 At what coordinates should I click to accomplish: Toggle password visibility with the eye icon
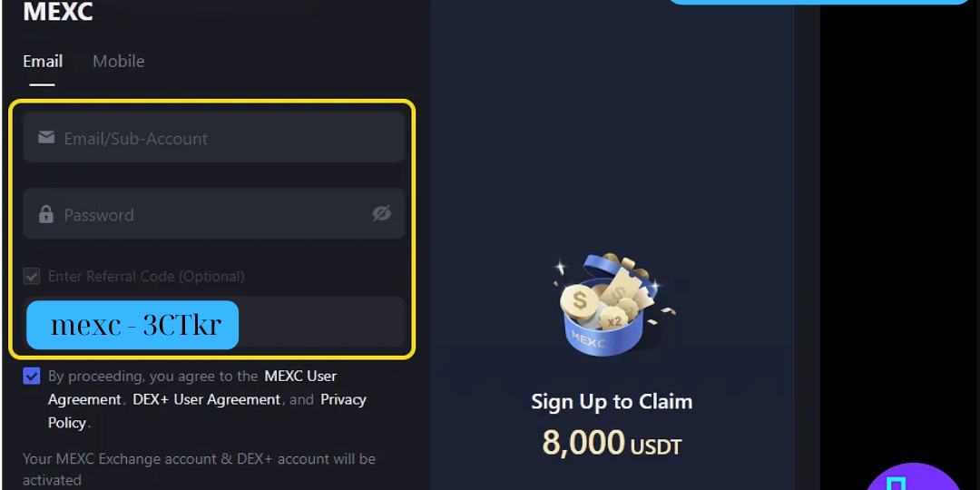coord(381,214)
